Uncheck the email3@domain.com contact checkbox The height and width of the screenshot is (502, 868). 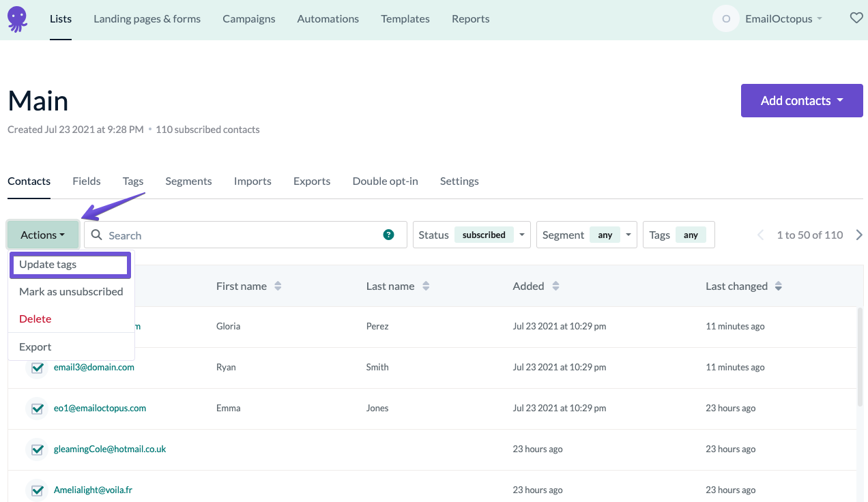click(36, 368)
